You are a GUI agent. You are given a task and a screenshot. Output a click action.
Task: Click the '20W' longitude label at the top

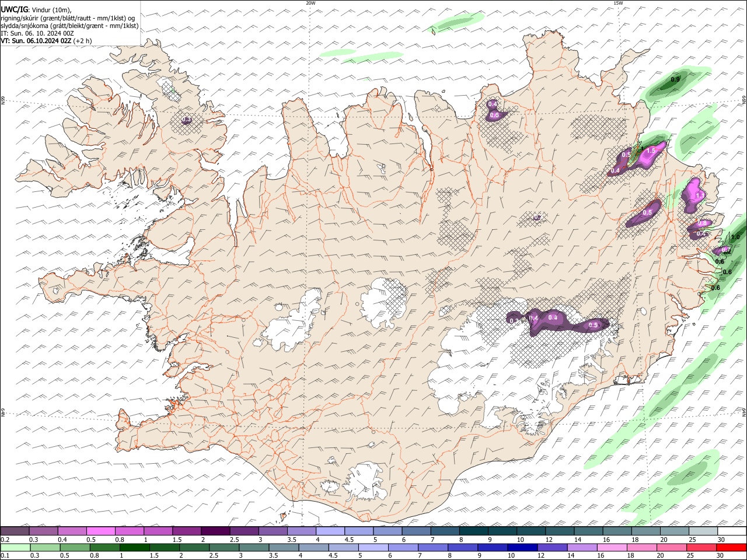(310, 3)
